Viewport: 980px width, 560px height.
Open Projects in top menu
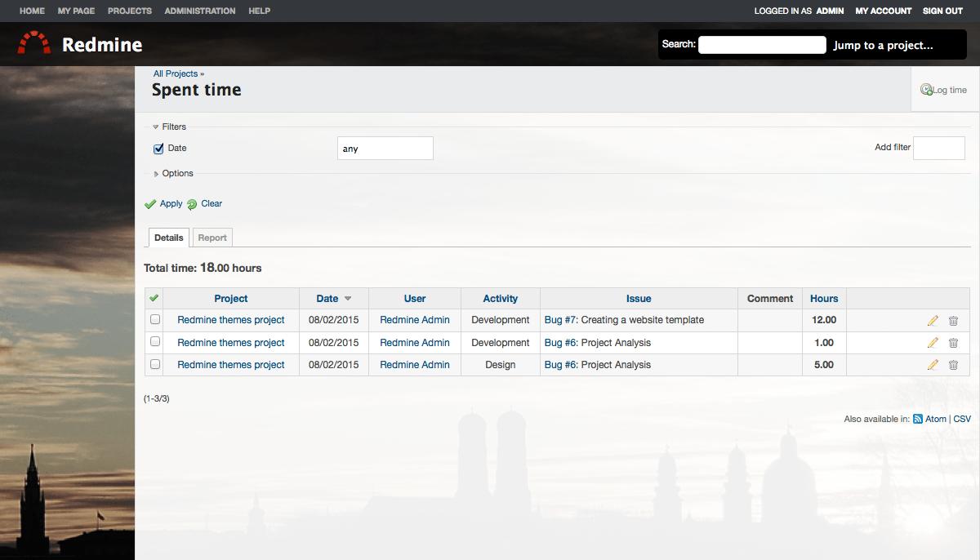(130, 11)
